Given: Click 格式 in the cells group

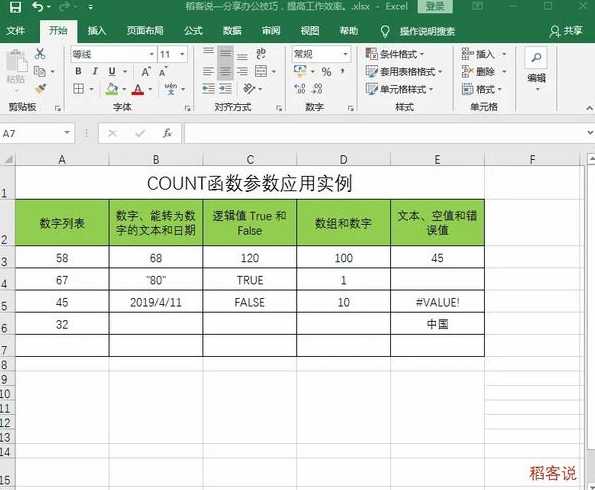Looking at the screenshot, I should [482, 90].
